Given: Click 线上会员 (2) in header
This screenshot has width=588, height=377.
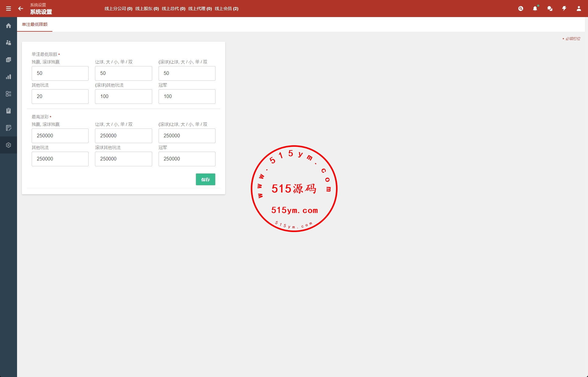Looking at the screenshot, I should click(226, 9).
